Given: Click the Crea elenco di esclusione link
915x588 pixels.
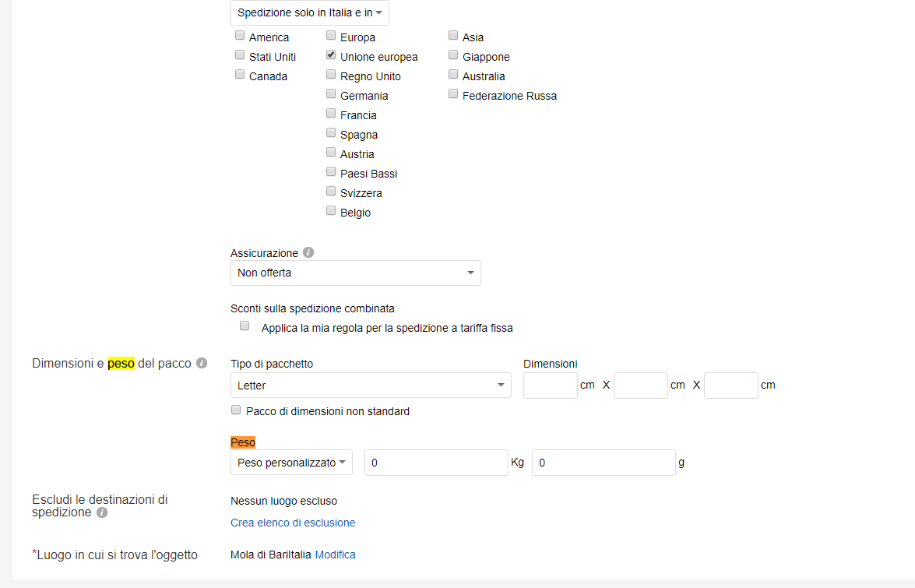Looking at the screenshot, I should pos(293,523).
